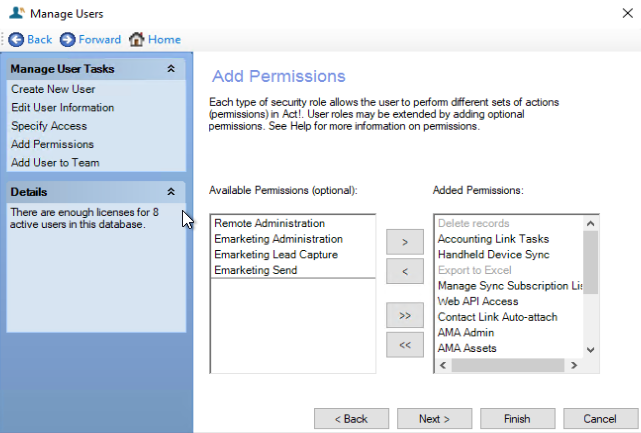Remove selected permission with < button
Screen dimensions: 641x433
coord(405,271)
